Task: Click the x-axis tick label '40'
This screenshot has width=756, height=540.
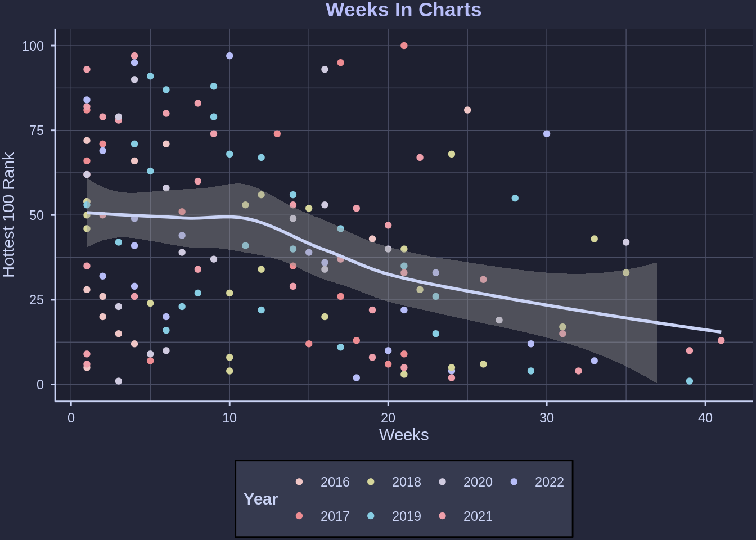Action: [705, 418]
